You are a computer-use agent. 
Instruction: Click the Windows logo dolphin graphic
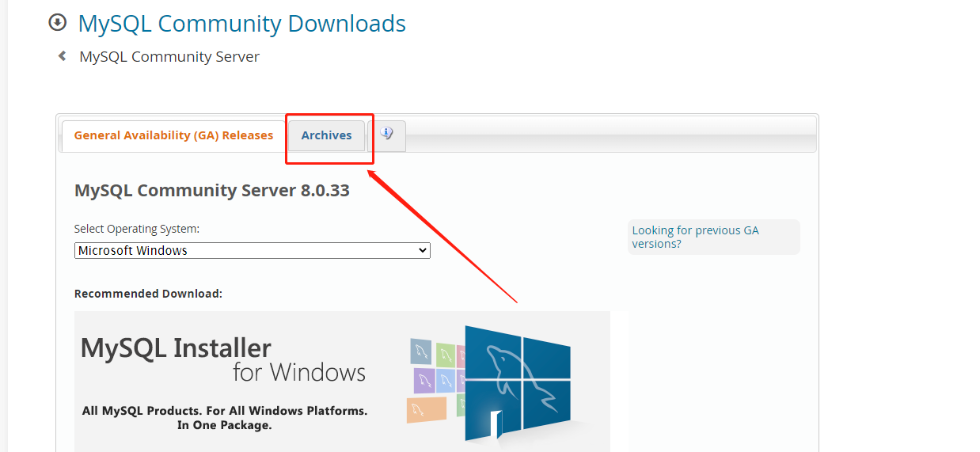click(518, 382)
